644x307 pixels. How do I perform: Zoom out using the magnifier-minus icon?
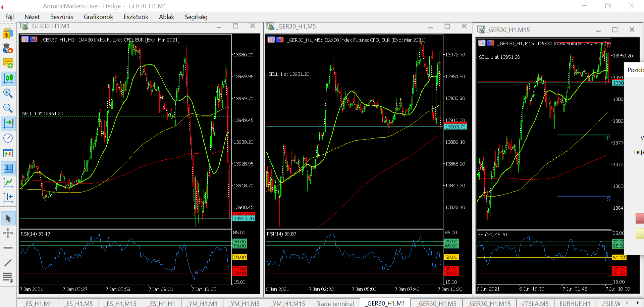pos(8,108)
